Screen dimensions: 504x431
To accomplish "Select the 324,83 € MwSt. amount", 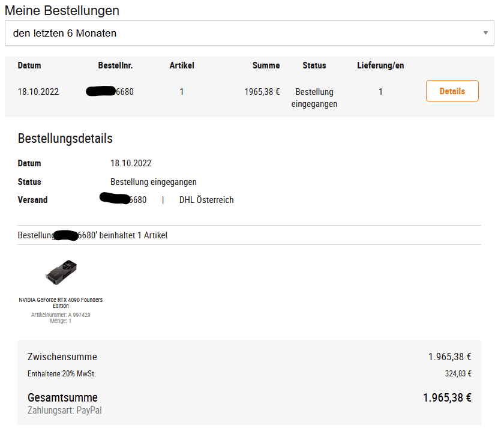I will click(458, 373).
